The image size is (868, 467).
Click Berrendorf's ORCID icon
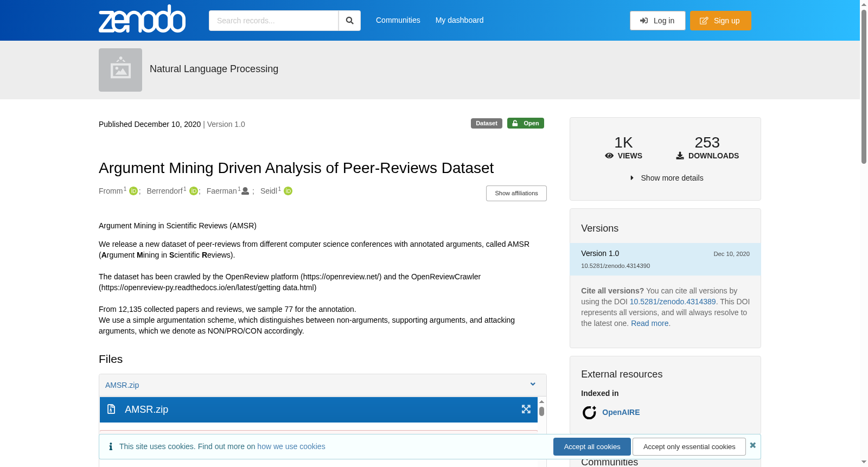click(x=193, y=191)
